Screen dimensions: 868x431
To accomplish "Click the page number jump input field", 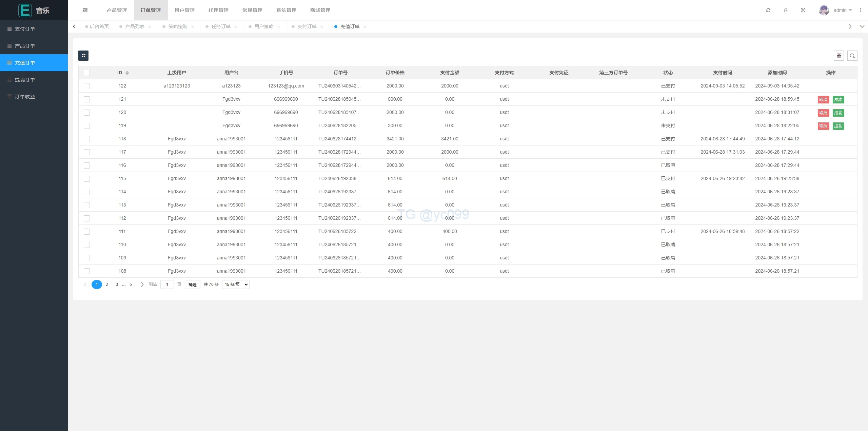I will tap(167, 285).
